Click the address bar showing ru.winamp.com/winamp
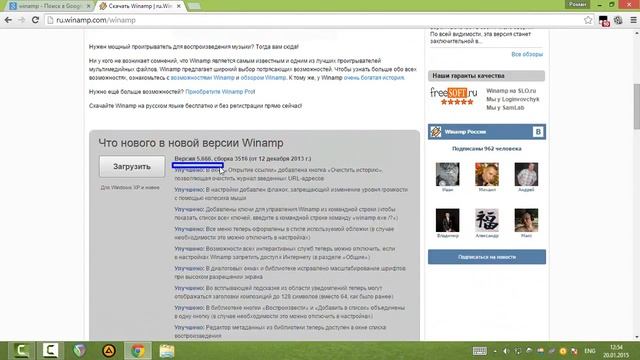640x360 pixels. (x=314, y=20)
